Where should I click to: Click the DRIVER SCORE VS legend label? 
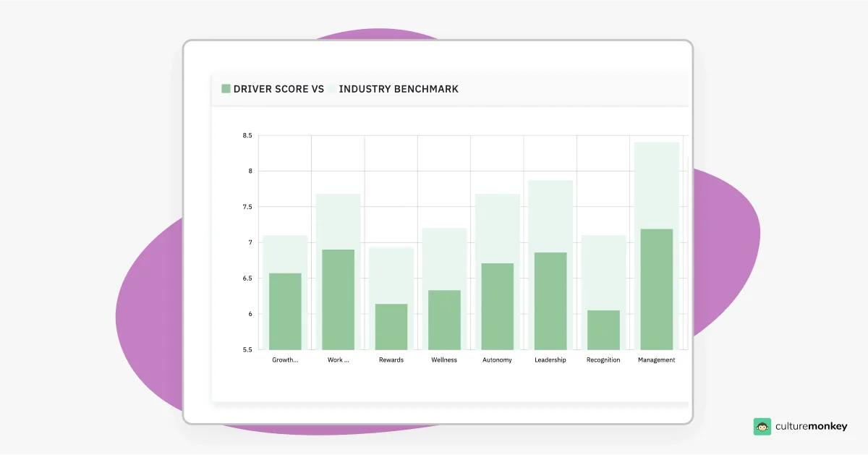tap(278, 89)
